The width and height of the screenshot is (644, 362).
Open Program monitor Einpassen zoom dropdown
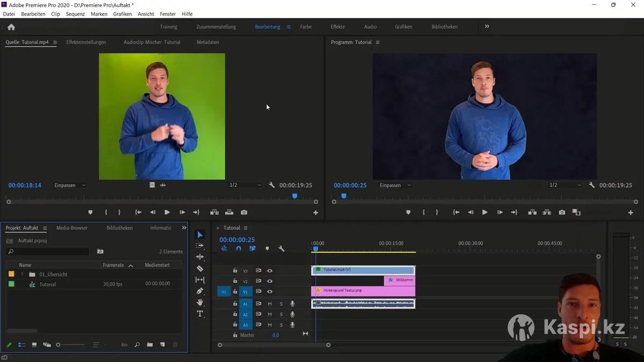tap(396, 185)
